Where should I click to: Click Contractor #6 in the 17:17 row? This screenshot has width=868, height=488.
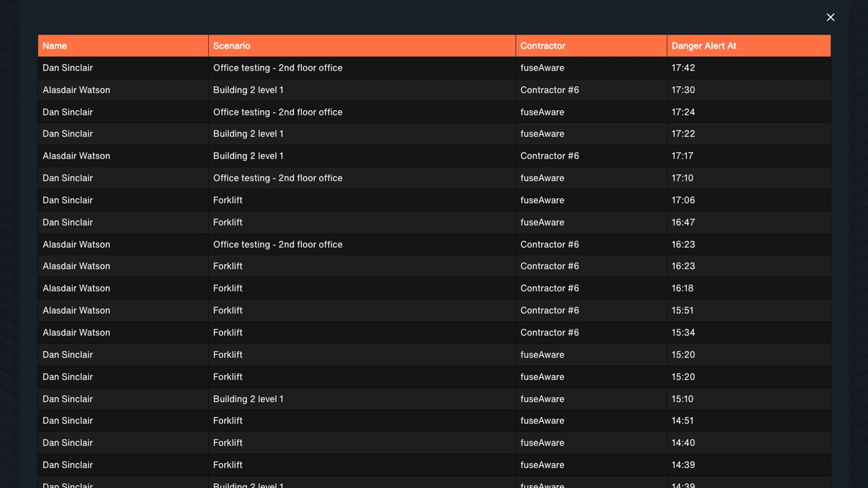(549, 156)
